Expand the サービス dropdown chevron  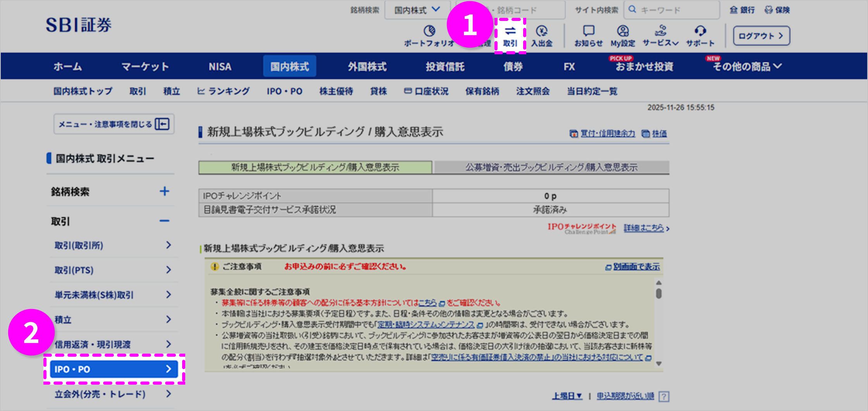pyautogui.click(x=675, y=43)
